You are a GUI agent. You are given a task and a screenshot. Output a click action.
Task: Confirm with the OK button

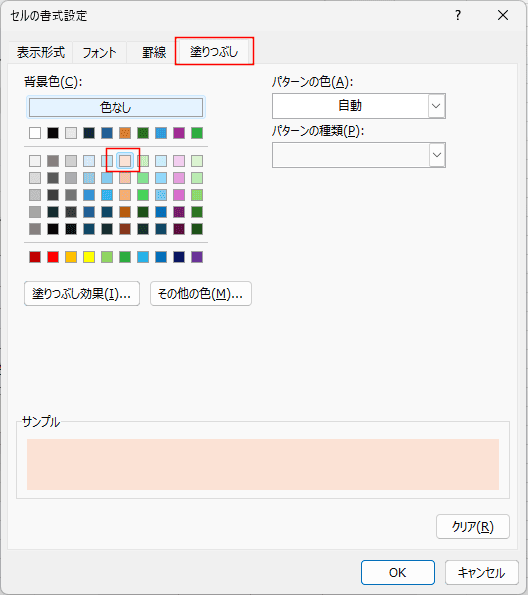click(x=398, y=572)
